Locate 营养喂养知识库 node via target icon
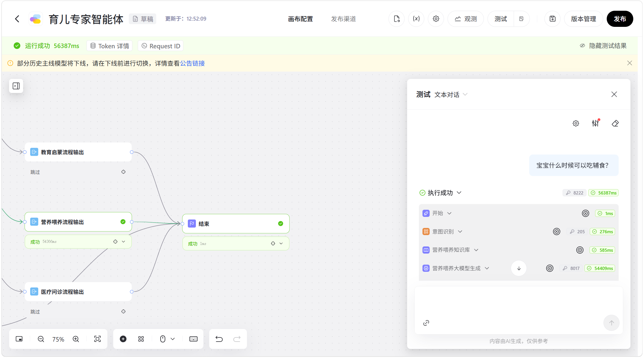The height and width of the screenshot is (358, 644). pyautogui.click(x=580, y=250)
